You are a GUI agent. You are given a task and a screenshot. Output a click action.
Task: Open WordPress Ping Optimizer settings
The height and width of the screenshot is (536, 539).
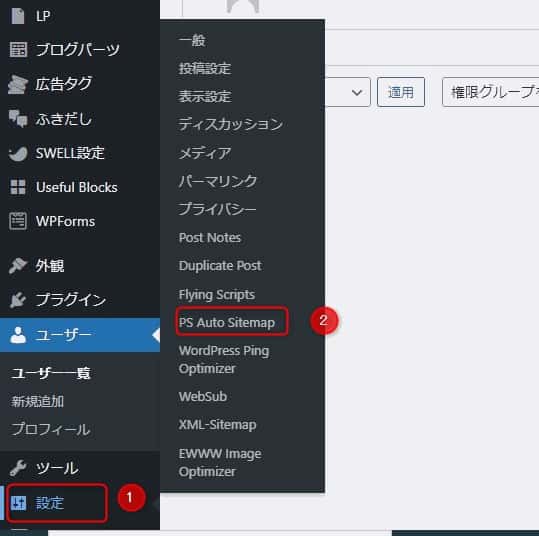[x=224, y=360]
